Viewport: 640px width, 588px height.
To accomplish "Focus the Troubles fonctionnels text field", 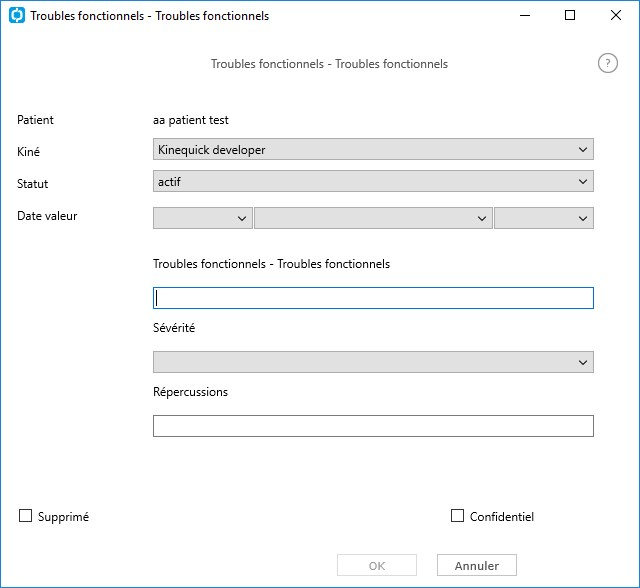I will coord(373,298).
